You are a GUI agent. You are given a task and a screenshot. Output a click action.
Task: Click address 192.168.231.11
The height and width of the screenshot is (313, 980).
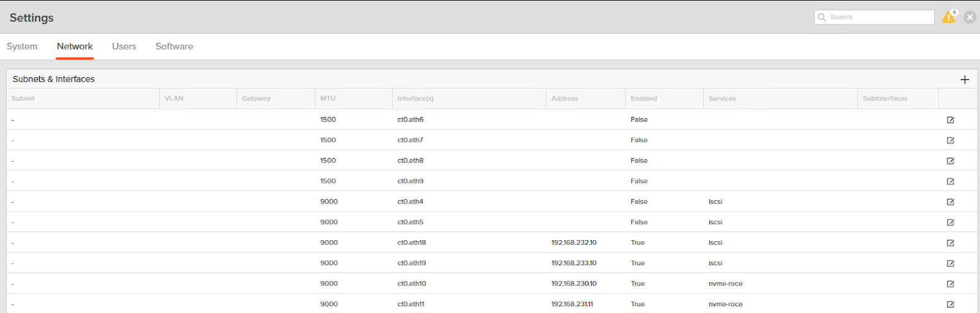click(x=572, y=304)
